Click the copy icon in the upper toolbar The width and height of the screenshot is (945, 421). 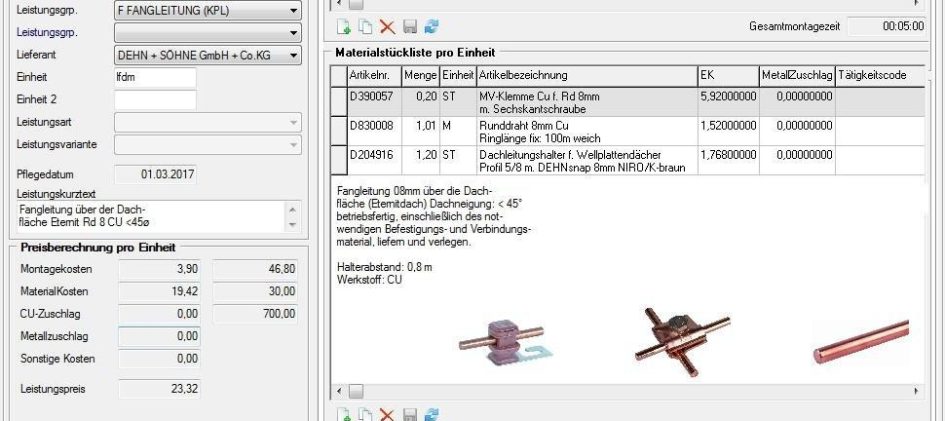click(x=364, y=27)
